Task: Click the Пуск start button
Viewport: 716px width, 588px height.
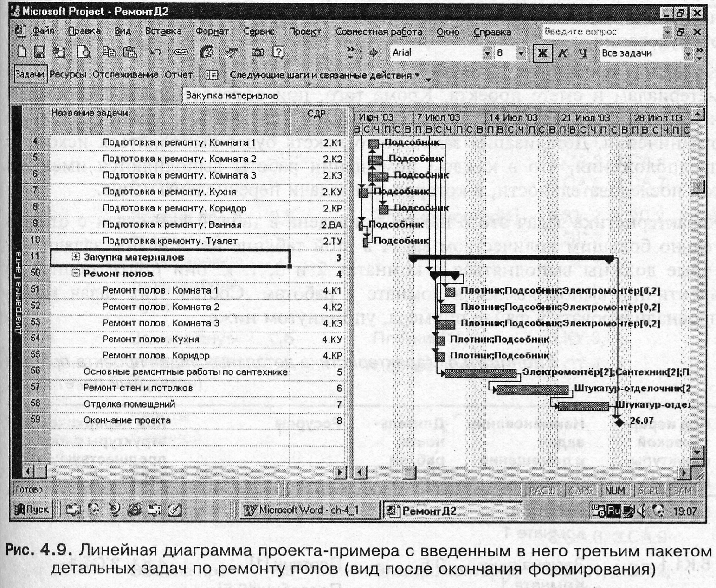Action: pos(32,510)
